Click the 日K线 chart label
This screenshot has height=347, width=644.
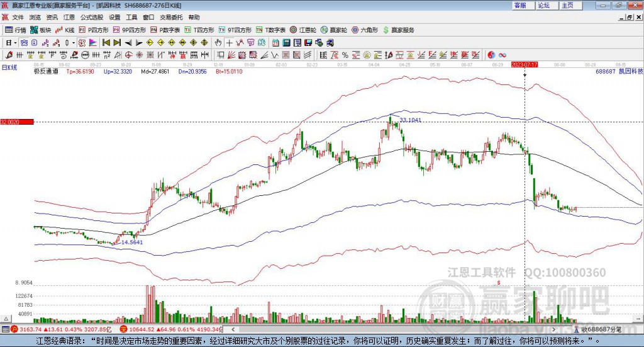coord(9,68)
